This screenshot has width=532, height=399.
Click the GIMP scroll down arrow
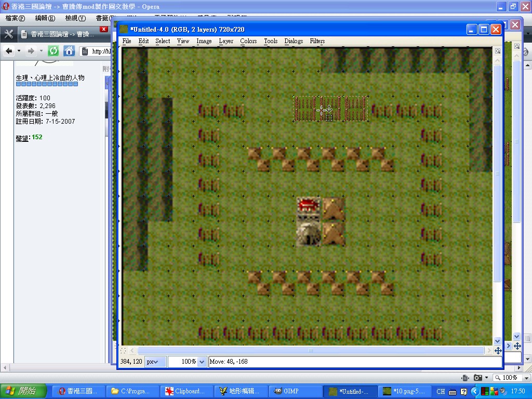[498, 341]
